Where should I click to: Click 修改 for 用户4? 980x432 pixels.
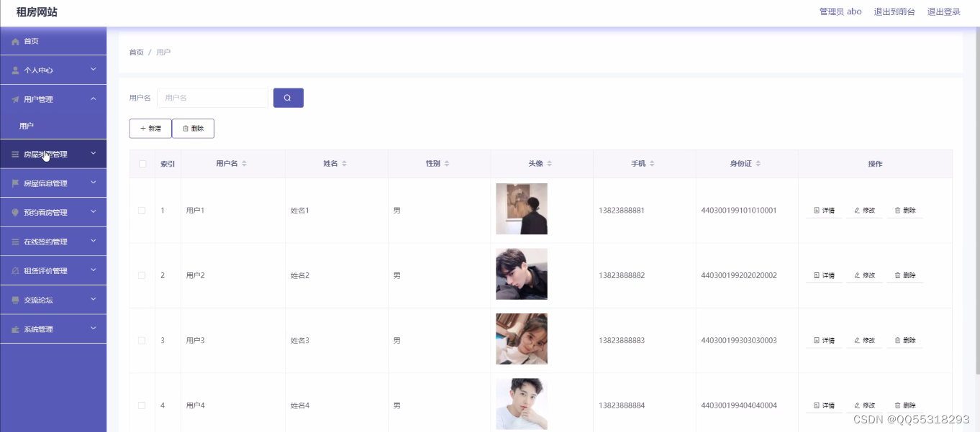pos(864,405)
